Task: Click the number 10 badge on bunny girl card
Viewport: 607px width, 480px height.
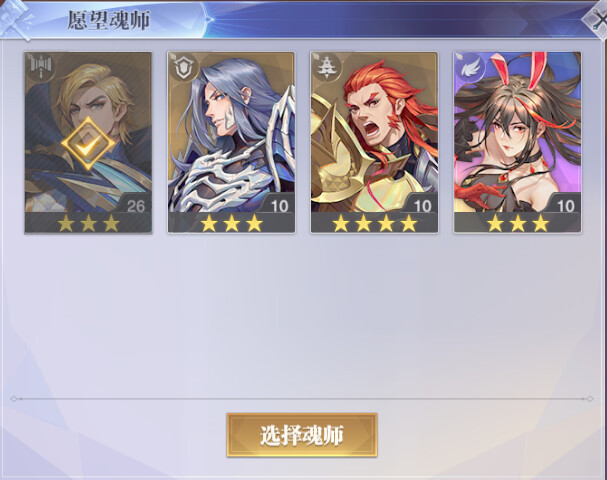Action: tap(566, 206)
